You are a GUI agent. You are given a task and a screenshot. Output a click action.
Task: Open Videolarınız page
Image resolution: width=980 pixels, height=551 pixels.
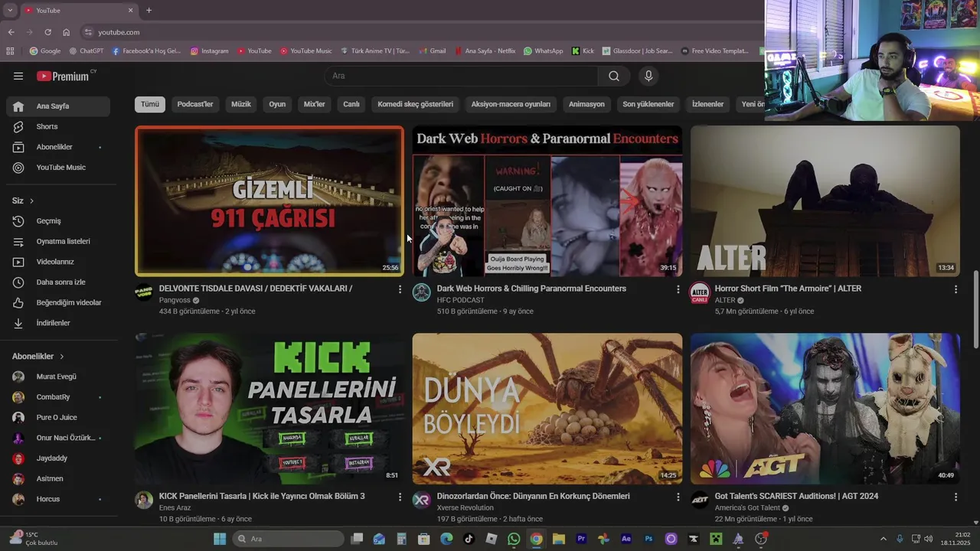point(58,262)
